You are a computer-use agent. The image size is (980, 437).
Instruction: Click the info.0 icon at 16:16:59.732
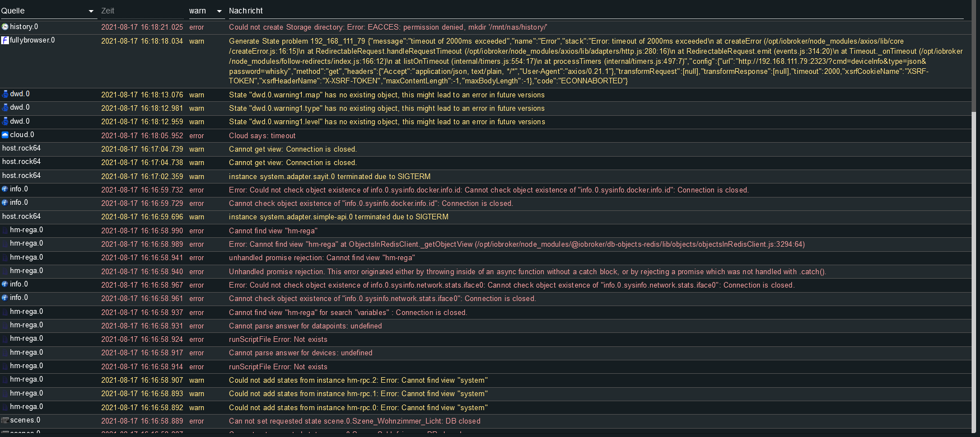5,189
